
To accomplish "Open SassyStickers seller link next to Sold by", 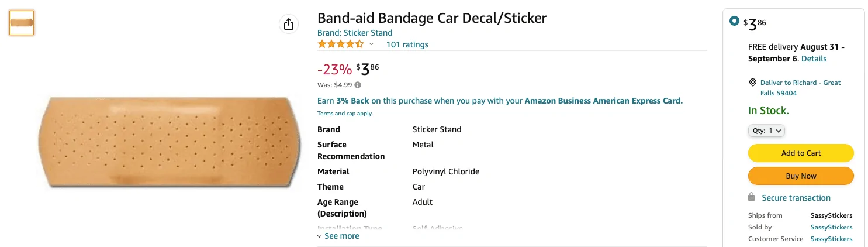I will [831, 227].
